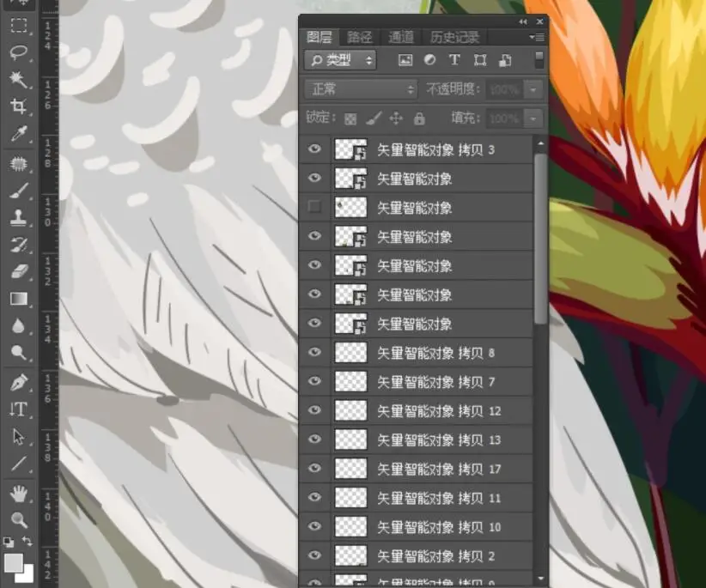Image resolution: width=706 pixels, height=588 pixels.
Task: Select the Spot Healing Brush tool
Action: (x=18, y=164)
